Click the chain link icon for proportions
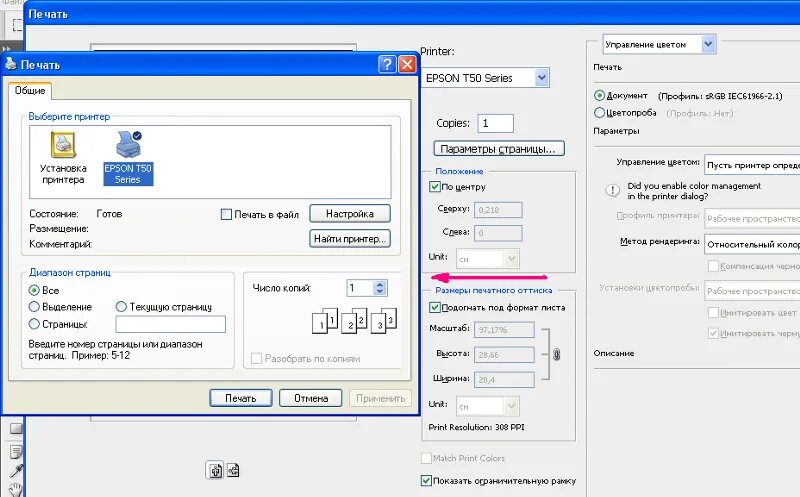Image resolution: width=800 pixels, height=497 pixels. [x=557, y=354]
